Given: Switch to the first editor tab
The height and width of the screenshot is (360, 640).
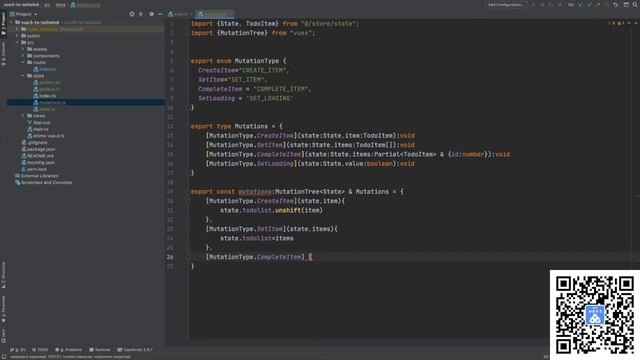Looking at the screenshot, I should 180,14.
